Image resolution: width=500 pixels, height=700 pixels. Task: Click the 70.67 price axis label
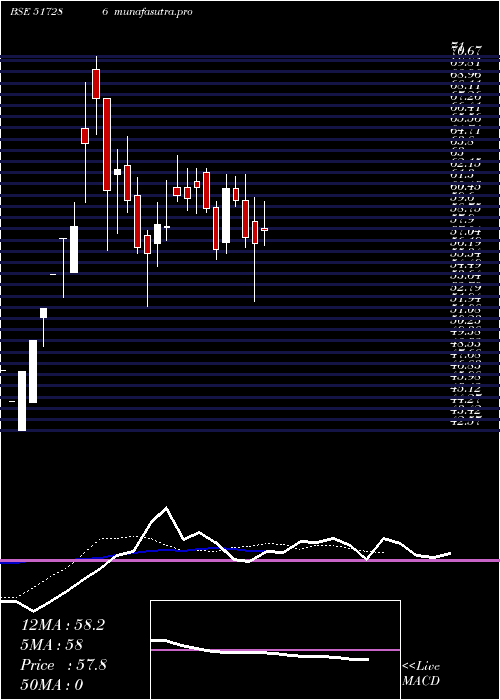[x=465, y=52]
